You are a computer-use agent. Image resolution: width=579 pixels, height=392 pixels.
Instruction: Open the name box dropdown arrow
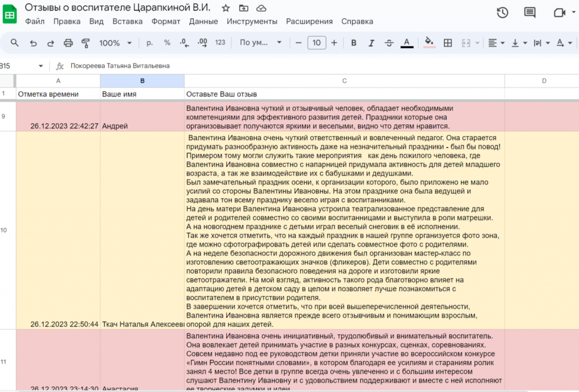[41, 66]
